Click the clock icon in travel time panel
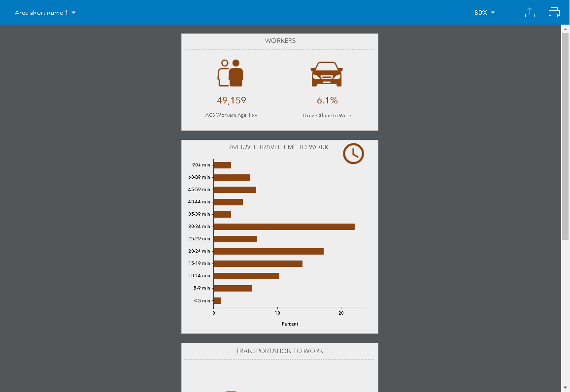This screenshot has height=392, width=570. pyautogui.click(x=353, y=154)
